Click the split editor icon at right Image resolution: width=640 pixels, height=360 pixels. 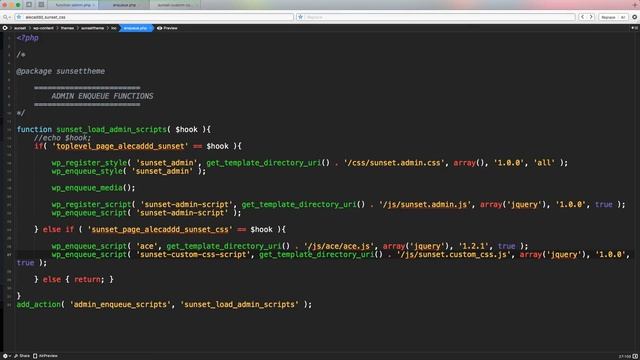(x=635, y=28)
